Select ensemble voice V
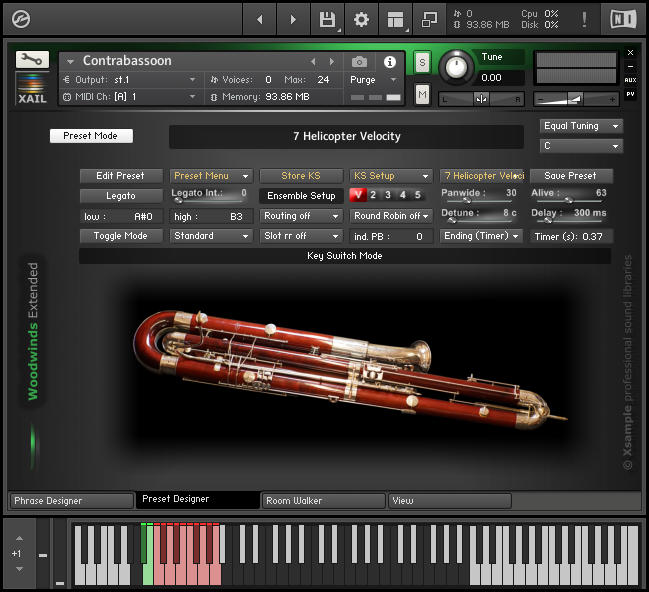The image size is (649, 592). click(x=358, y=195)
